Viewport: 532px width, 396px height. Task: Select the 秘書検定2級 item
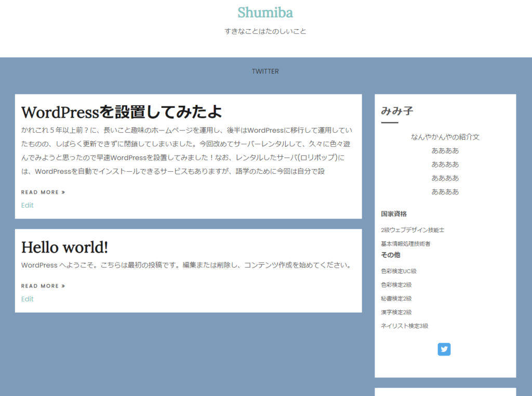(396, 298)
